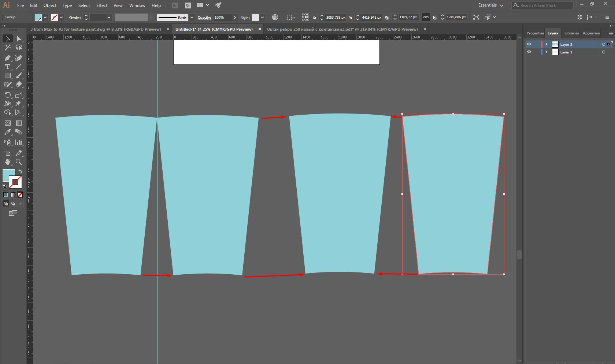615x364 pixels.
Task: Select the Curvature tool
Action: tap(19, 58)
